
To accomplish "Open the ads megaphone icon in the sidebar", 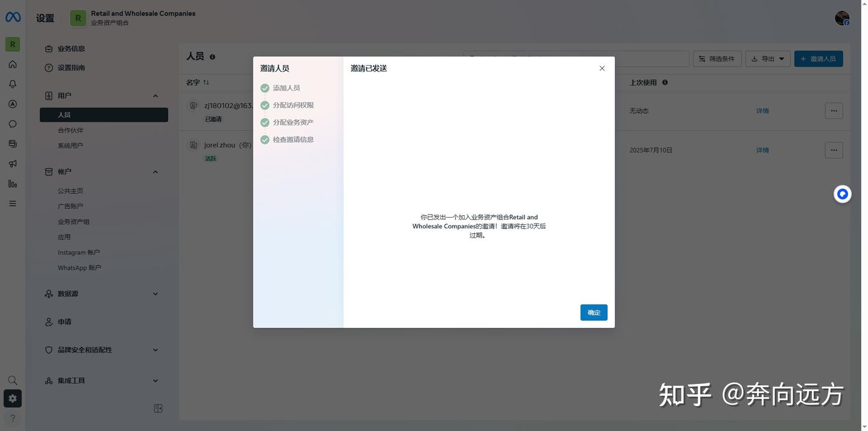I will click(13, 163).
